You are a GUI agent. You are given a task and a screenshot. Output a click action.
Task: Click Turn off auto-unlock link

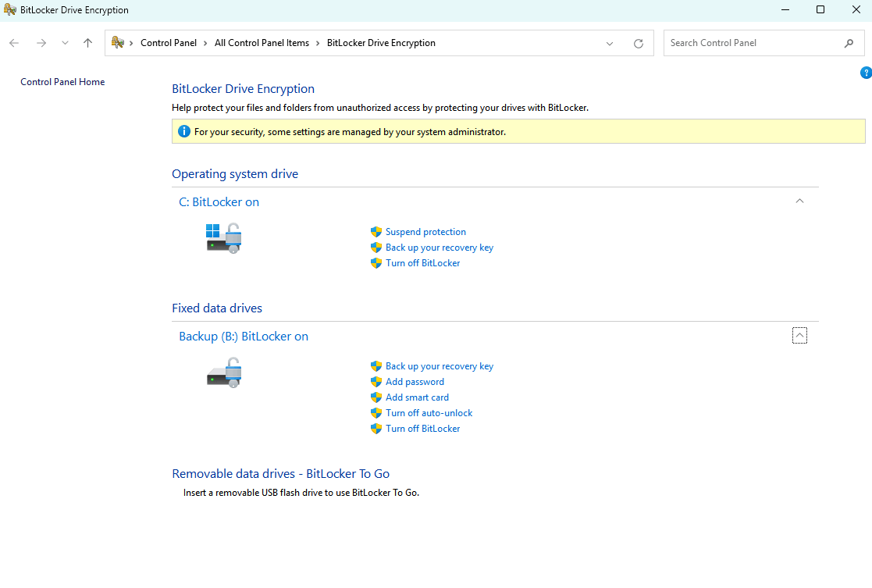[429, 413]
